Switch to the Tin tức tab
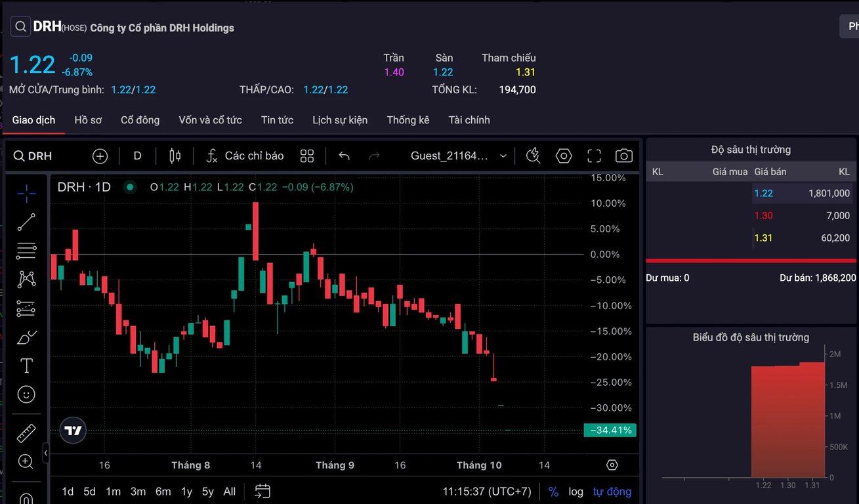Screen dimensions: 859x504 pos(277,120)
